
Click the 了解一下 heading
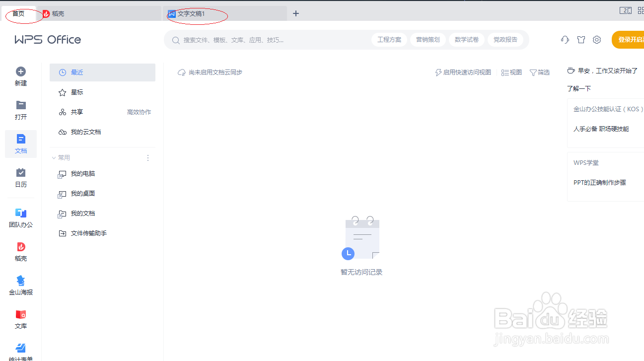[x=579, y=89]
